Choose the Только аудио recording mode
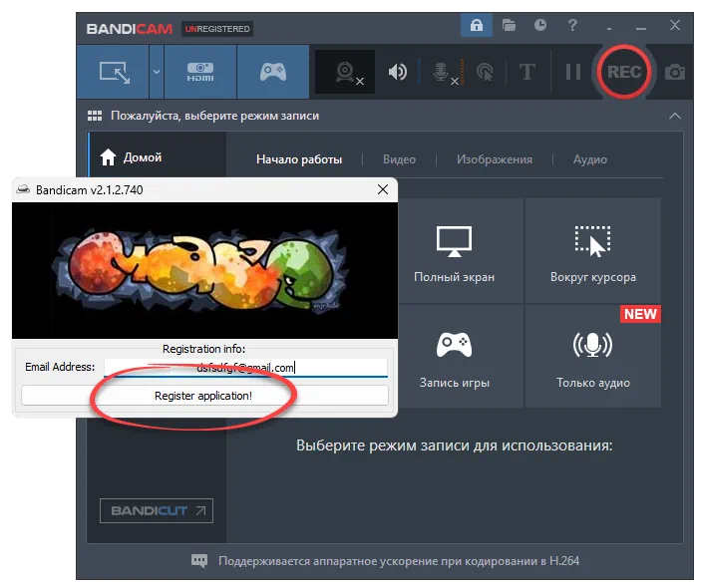This screenshot has width=702, height=588. click(592, 357)
